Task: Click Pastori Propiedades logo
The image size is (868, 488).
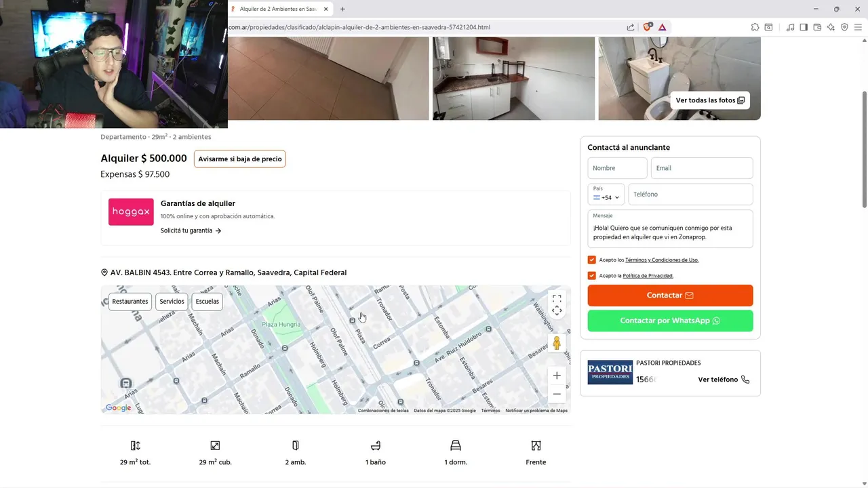Action: (x=610, y=372)
